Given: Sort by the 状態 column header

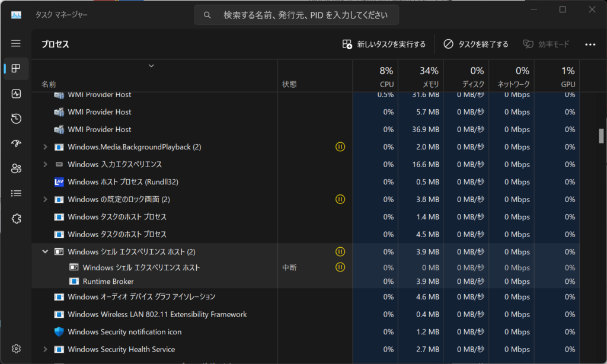Looking at the screenshot, I should 315,76.
